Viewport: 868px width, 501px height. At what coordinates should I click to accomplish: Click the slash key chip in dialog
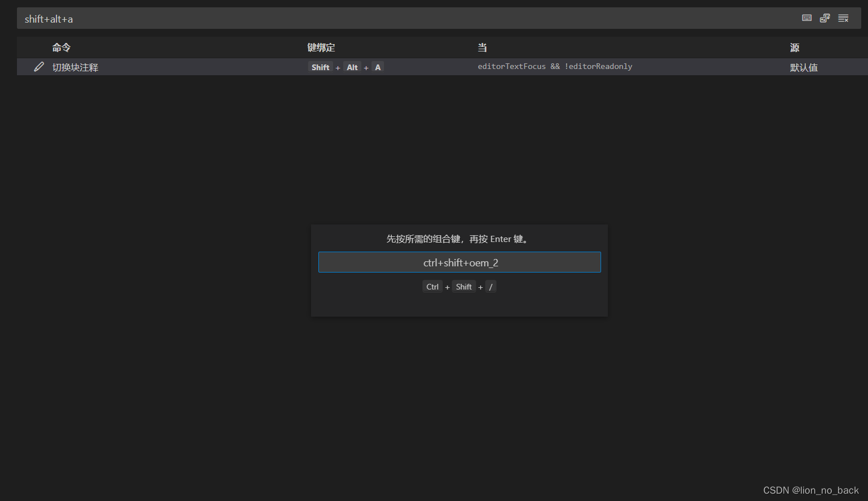(491, 287)
